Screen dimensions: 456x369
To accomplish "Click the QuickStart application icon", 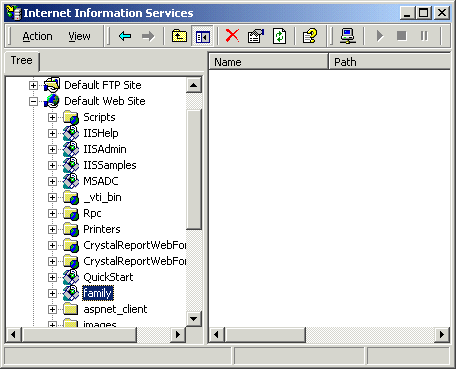I will [71, 277].
